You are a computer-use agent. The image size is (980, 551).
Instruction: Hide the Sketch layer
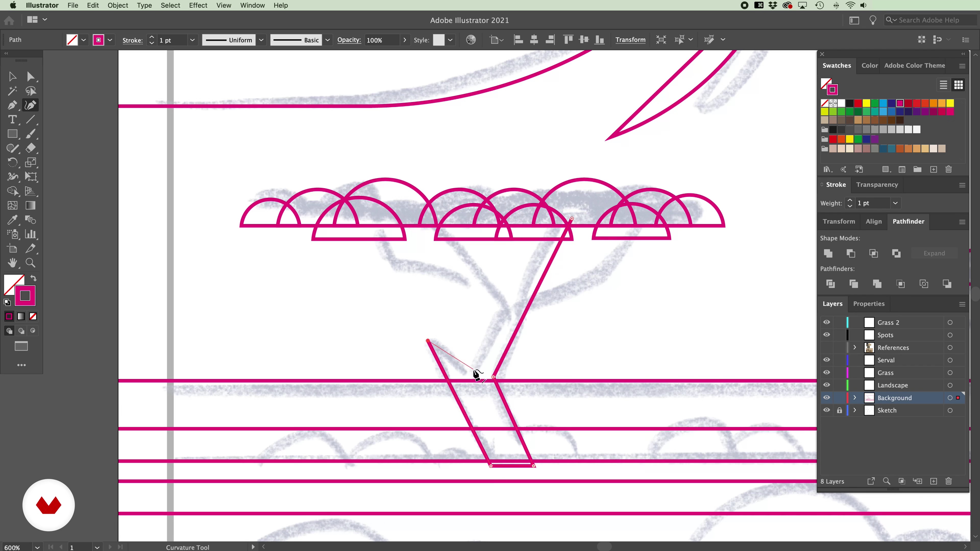pyautogui.click(x=827, y=410)
